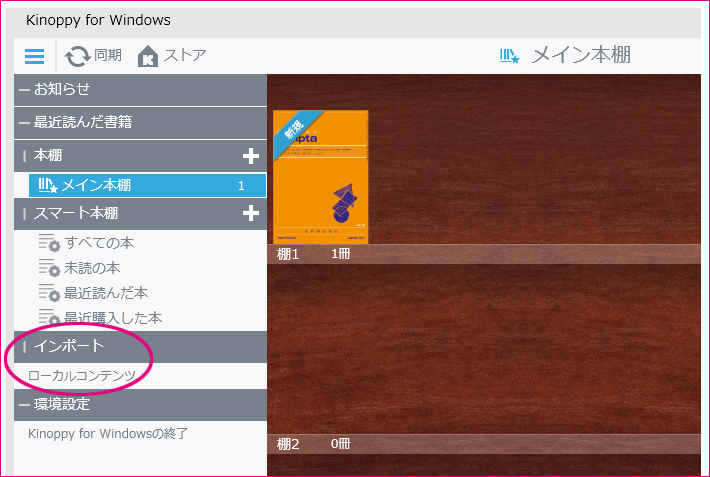Expand the 環境設定 section

coord(140,405)
